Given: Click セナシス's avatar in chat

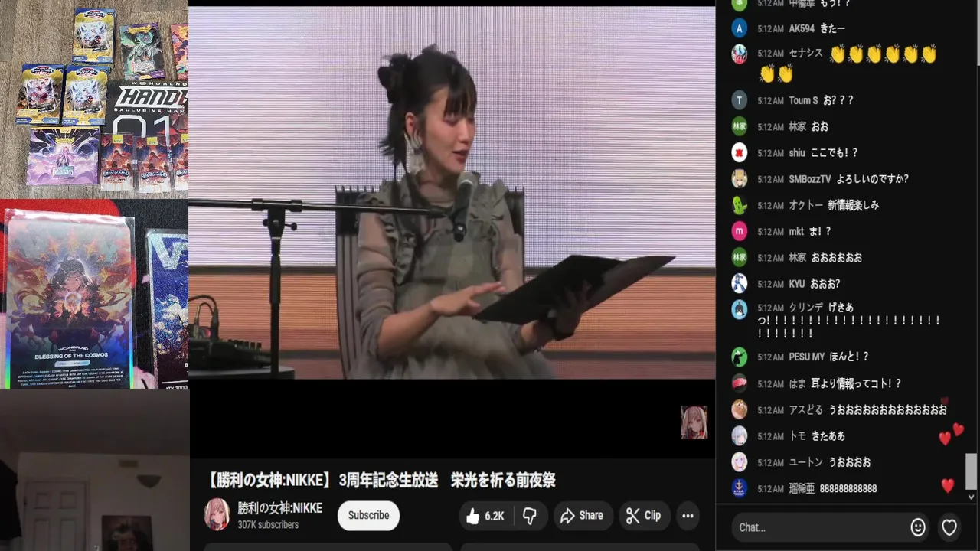Looking at the screenshot, I should (x=739, y=54).
